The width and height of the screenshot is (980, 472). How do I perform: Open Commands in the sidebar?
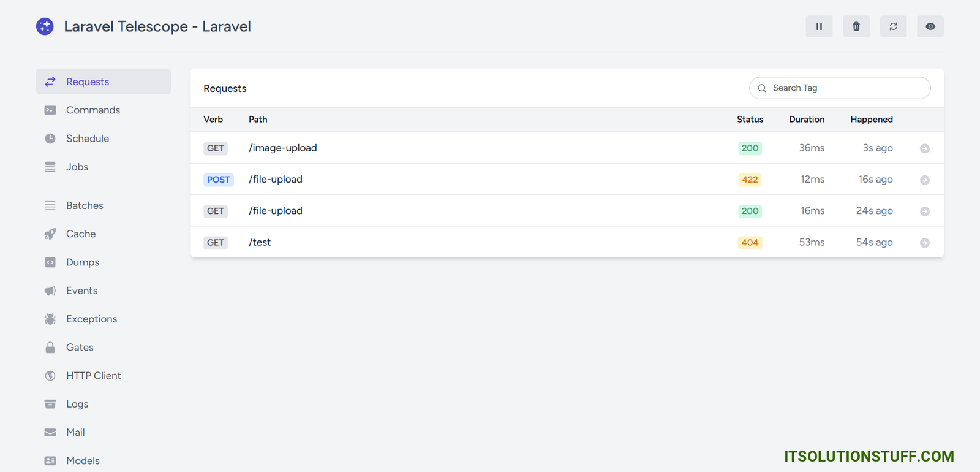[93, 110]
